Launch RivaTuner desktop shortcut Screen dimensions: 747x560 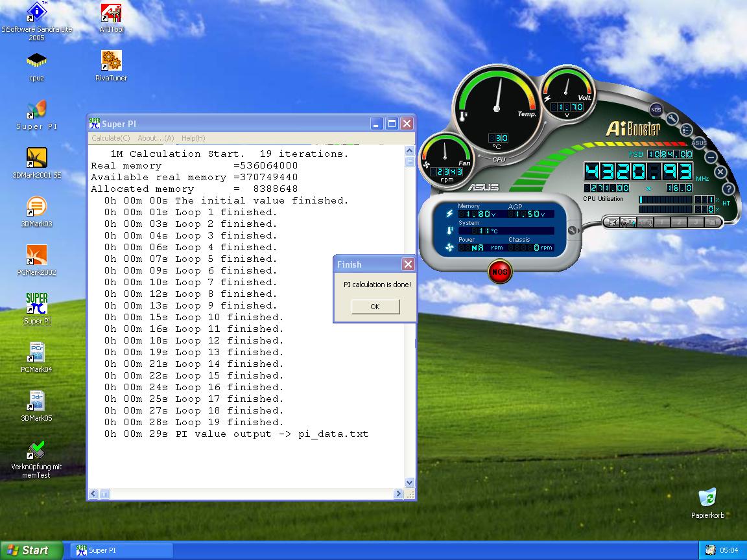(111, 62)
